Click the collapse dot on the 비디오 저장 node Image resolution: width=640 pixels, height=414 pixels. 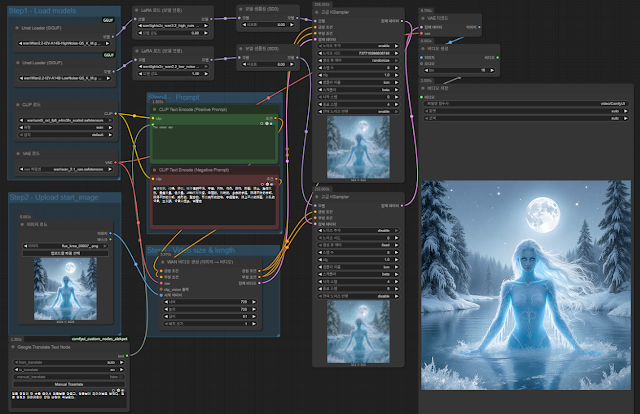coord(423,88)
